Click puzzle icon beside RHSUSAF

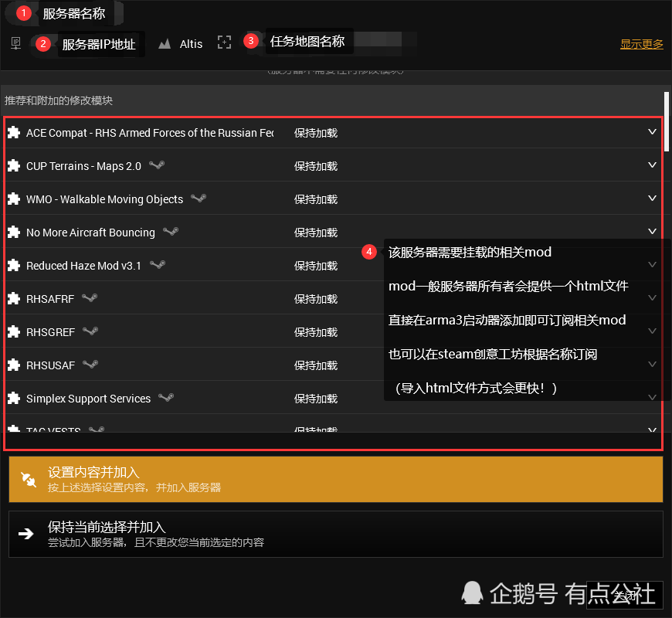(14, 365)
